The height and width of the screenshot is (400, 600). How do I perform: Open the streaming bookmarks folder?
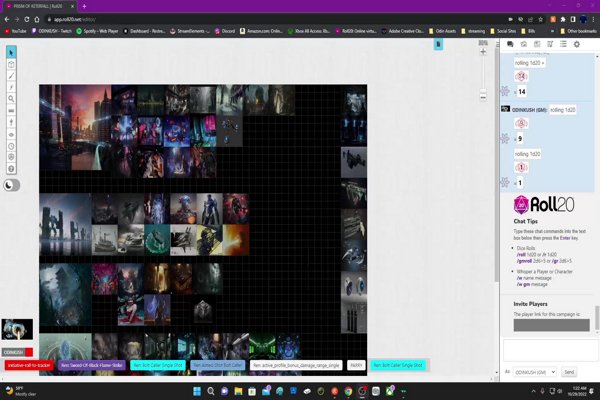pyautogui.click(x=473, y=31)
